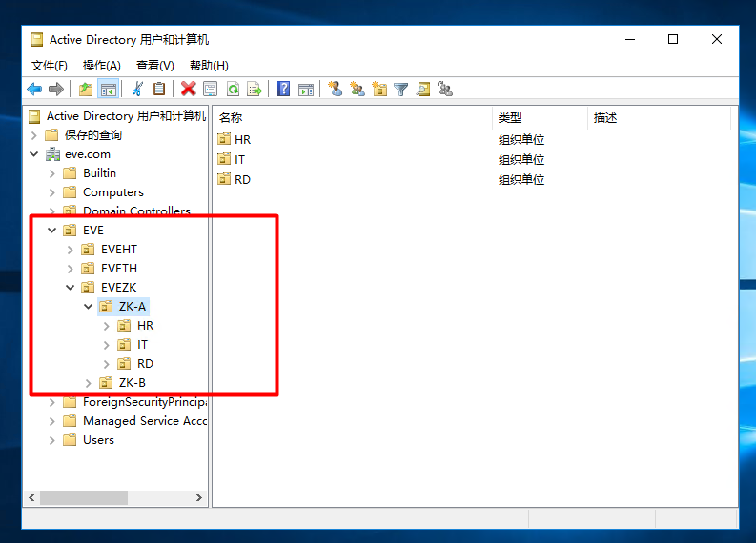Collapse the eve.com domain node

tap(33, 154)
